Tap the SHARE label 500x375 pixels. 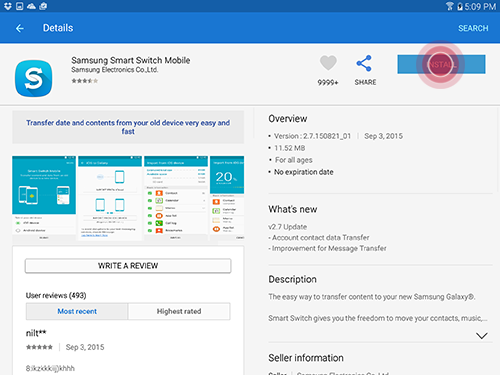click(365, 82)
